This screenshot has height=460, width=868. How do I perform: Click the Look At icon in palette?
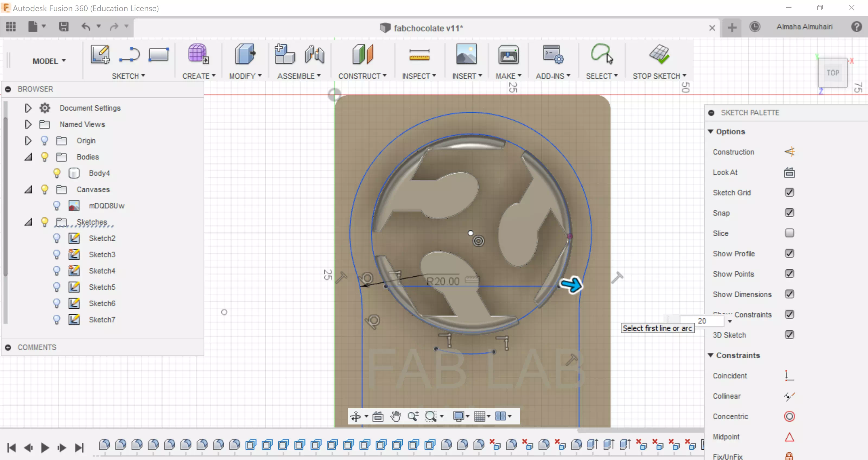(789, 173)
